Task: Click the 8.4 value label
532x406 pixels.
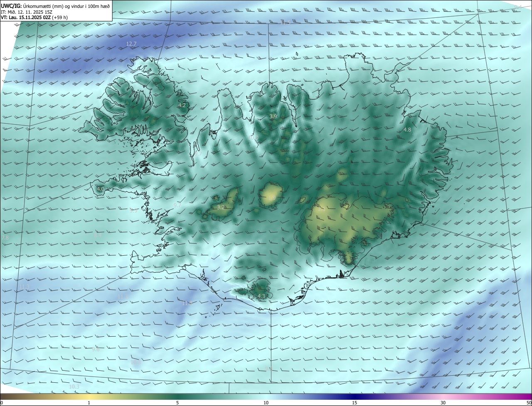Action: coord(98,235)
